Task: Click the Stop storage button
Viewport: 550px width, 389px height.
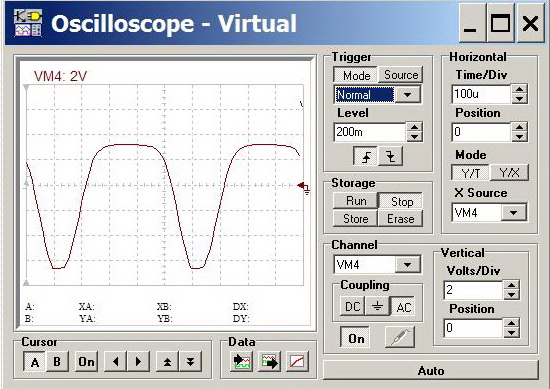Action: (401, 201)
